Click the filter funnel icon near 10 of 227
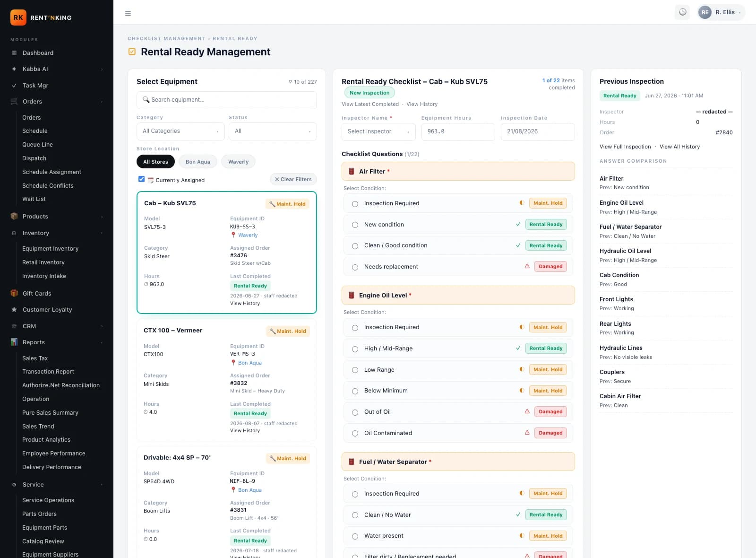 pos(290,82)
